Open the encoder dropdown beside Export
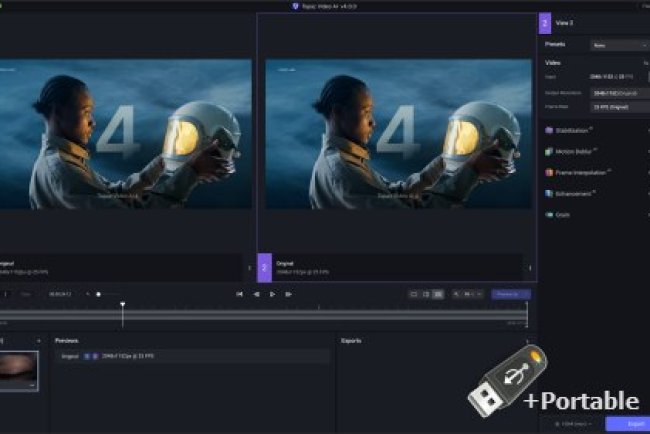Screen dimensions: 650x434 [574, 424]
